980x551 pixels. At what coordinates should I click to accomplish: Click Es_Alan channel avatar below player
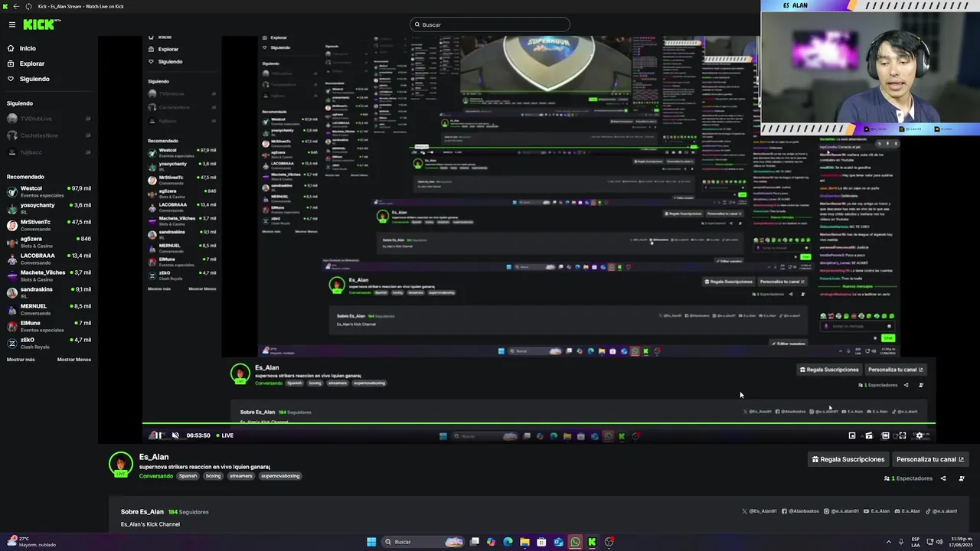pos(120,465)
